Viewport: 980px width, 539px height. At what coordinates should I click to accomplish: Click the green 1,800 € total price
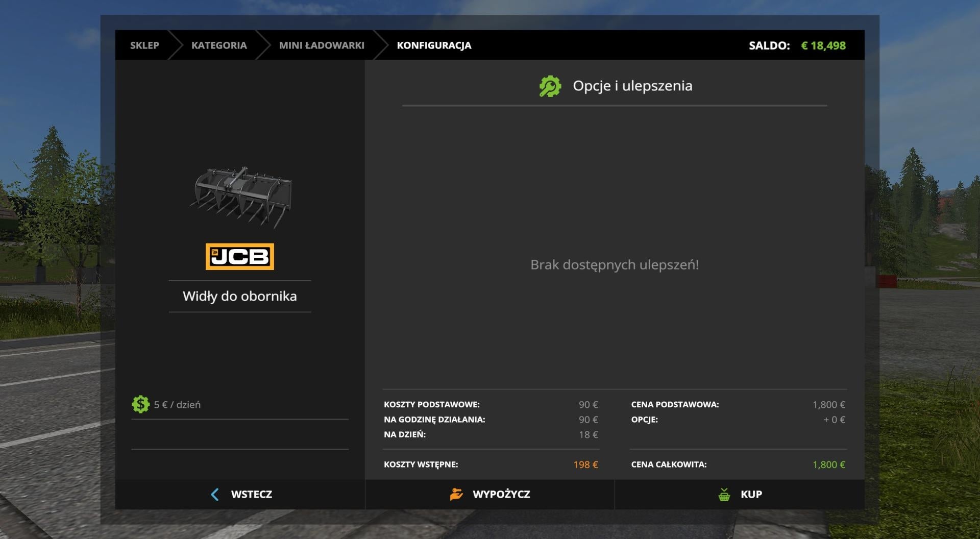point(829,464)
